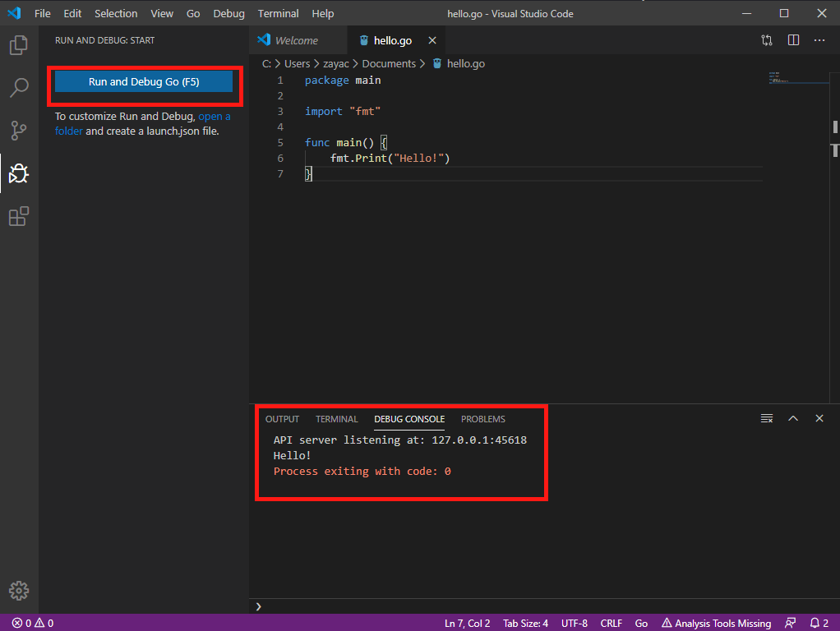840x631 pixels.
Task: Click 'Process exiting with code: 0' text
Action: coord(362,472)
